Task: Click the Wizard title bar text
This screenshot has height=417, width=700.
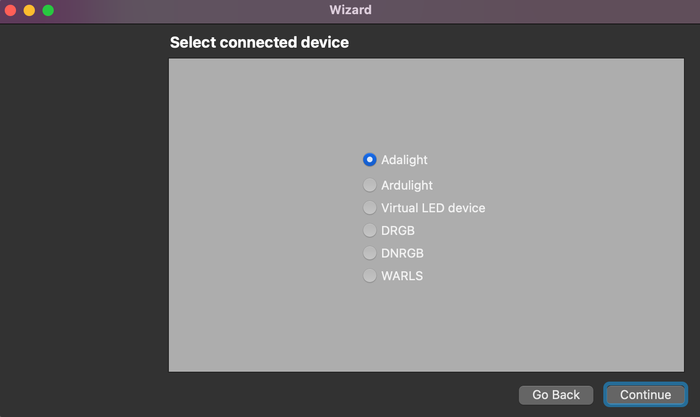Action: click(x=350, y=10)
